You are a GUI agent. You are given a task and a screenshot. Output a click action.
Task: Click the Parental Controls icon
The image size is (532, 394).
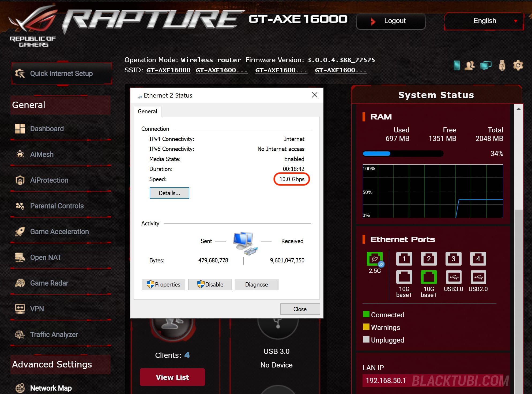point(20,206)
